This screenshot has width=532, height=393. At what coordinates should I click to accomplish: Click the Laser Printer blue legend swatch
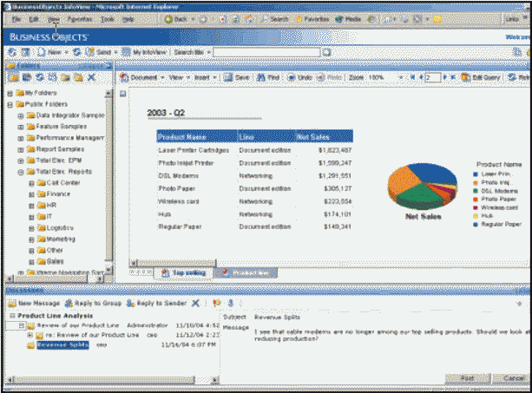point(476,174)
